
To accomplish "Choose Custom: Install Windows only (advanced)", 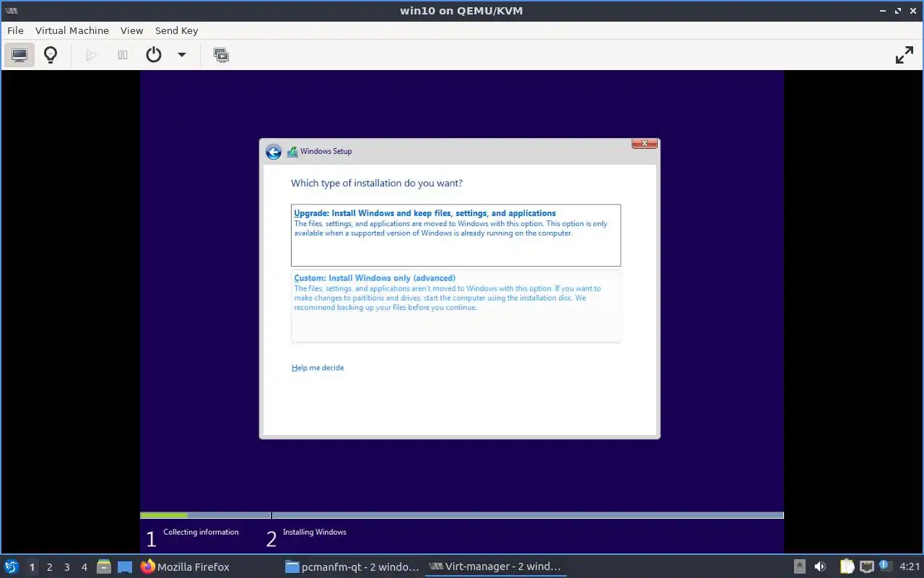I will pos(456,306).
